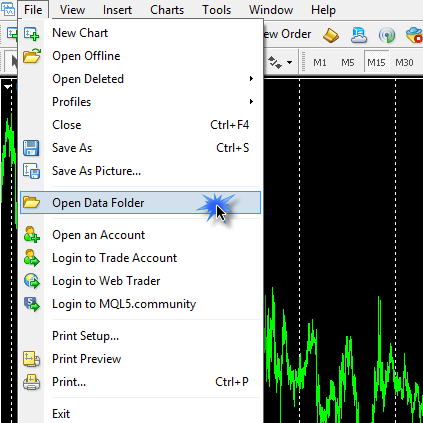Click the Save As Picture icon
The width and height of the screenshot is (423, 423).
point(32,171)
